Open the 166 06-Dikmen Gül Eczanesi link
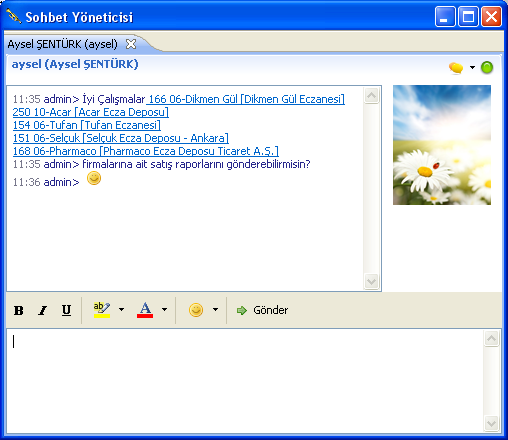 245,99
